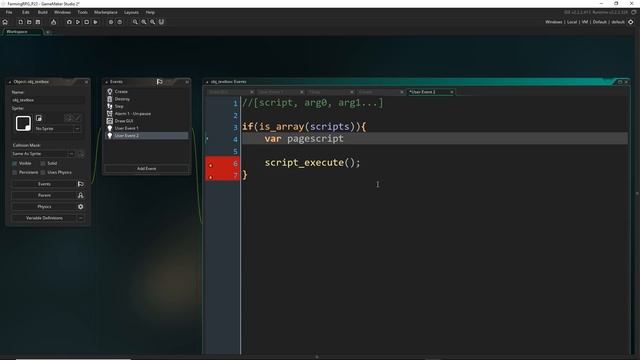Click the Debug toolbar icon
The height and width of the screenshot is (360, 640).
tap(69, 22)
